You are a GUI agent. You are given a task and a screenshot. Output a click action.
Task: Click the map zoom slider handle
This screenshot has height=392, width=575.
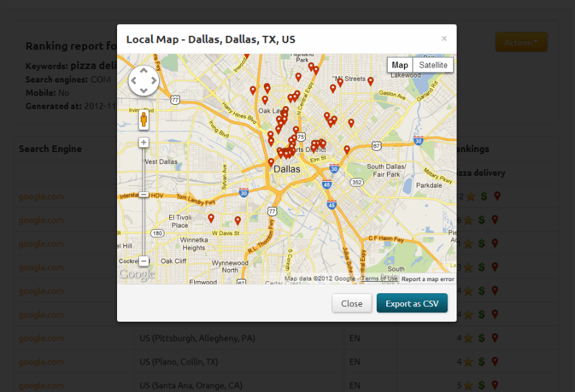(x=143, y=195)
